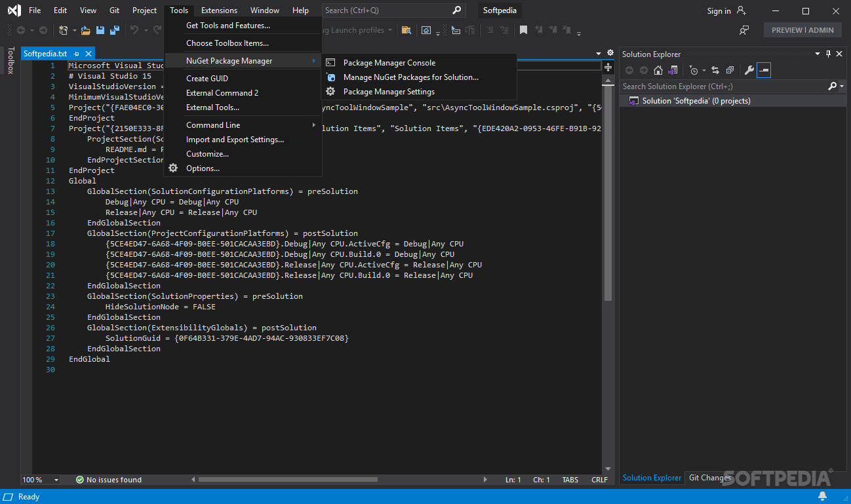Open Properties wrench icon in Solution Explorer
The height and width of the screenshot is (504, 851).
749,70
